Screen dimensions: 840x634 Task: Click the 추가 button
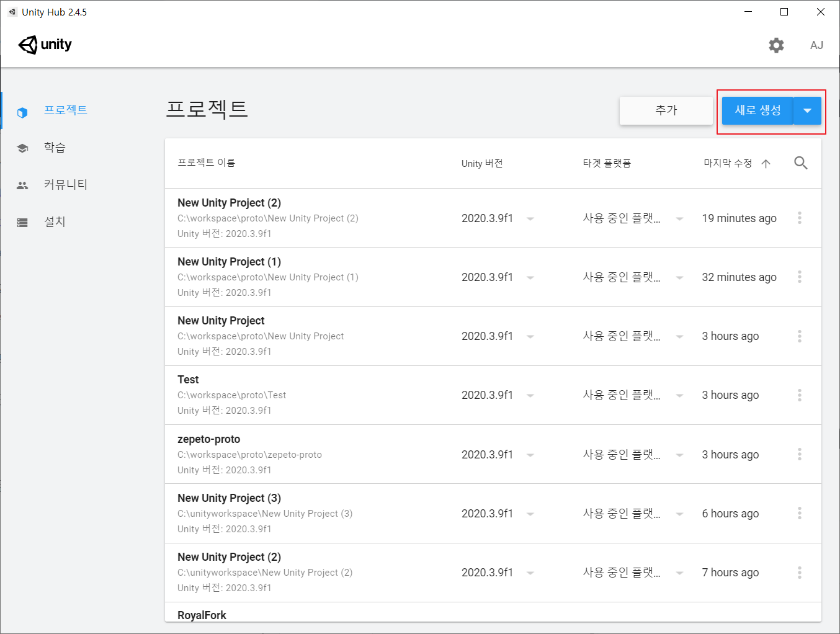[x=666, y=110]
